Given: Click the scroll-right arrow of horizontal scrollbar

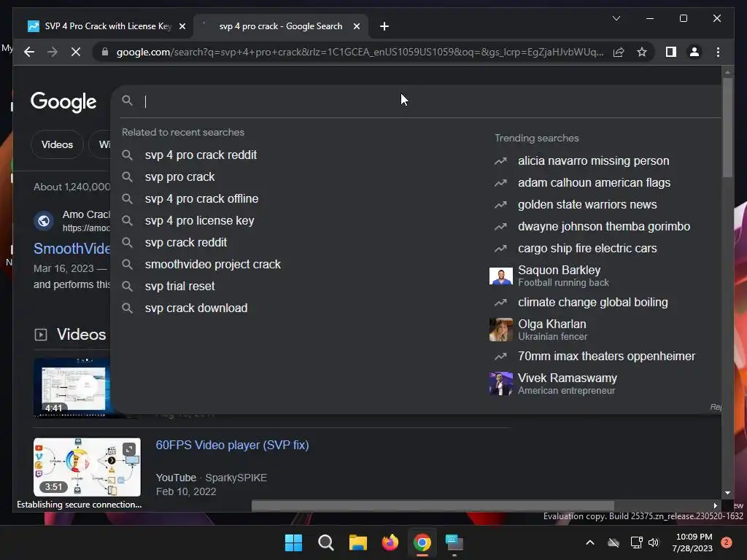Looking at the screenshot, I should [715, 505].
